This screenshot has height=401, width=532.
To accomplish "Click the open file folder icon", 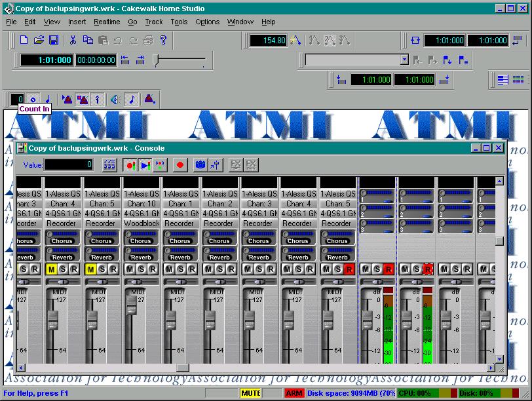I will click(39, 40).
